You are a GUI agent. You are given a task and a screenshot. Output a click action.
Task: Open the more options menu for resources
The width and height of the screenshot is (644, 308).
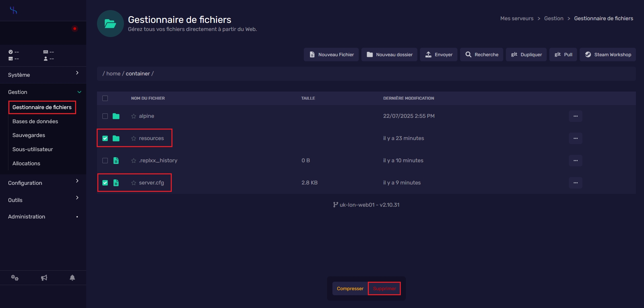pos(575,138)
